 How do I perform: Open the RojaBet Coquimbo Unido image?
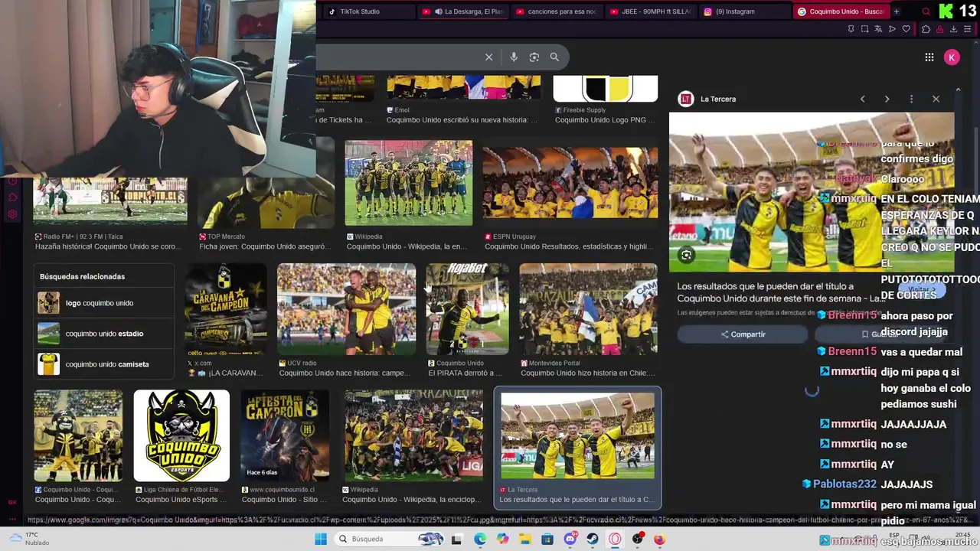[466, 309]
